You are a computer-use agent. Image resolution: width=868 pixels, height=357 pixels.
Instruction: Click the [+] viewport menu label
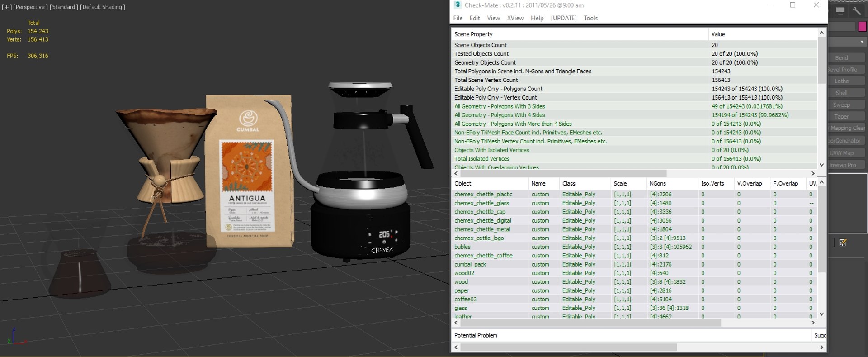6,7
